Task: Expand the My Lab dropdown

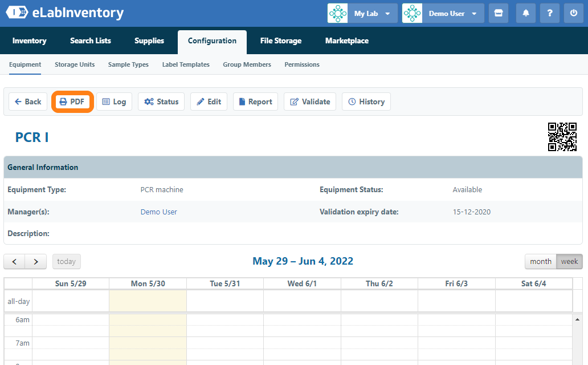Action: (x=362, y=13)
